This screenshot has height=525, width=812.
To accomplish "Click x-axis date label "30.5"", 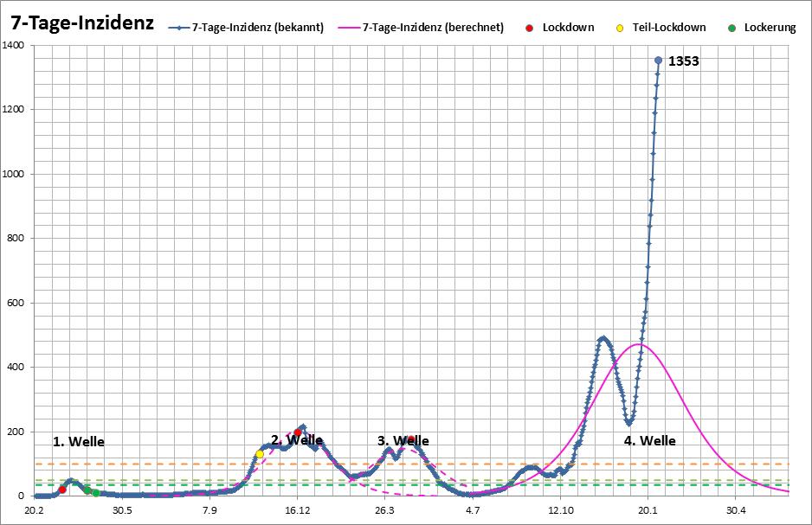I will pos(122,510).
